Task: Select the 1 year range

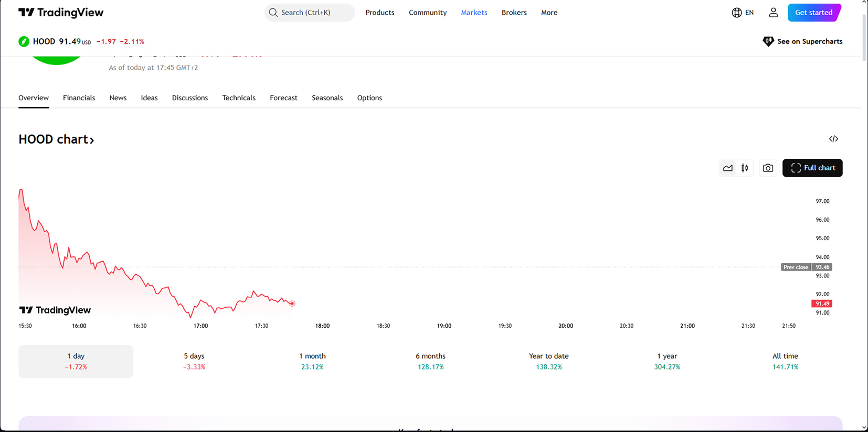Action: (667, 361)
